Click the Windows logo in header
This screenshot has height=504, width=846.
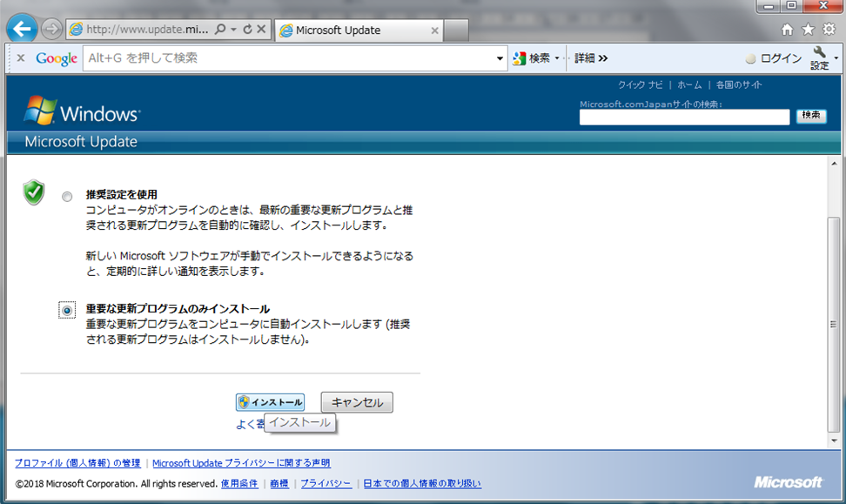(x=82, y=111)
